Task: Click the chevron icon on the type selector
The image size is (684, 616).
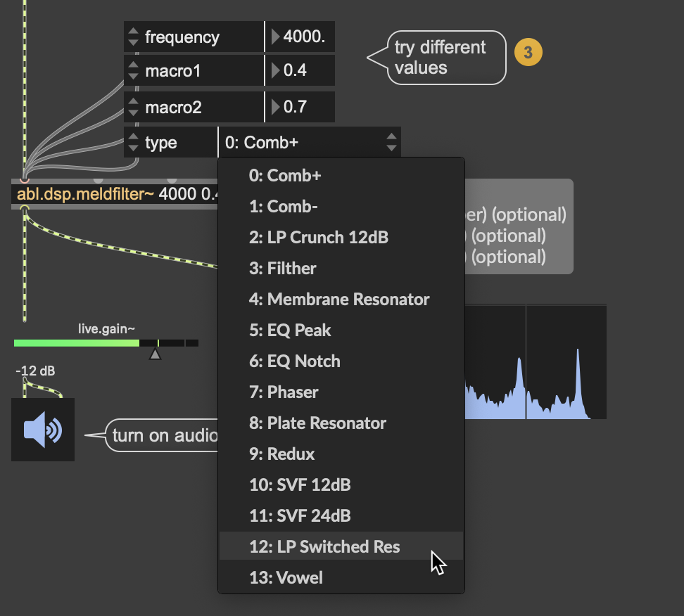Action: (391, 142)
